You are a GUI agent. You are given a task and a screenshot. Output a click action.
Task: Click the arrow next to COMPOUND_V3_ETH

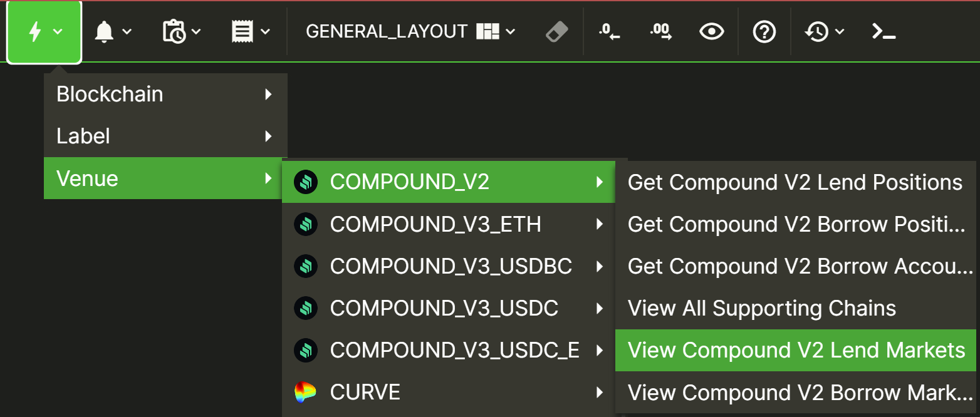600,224
